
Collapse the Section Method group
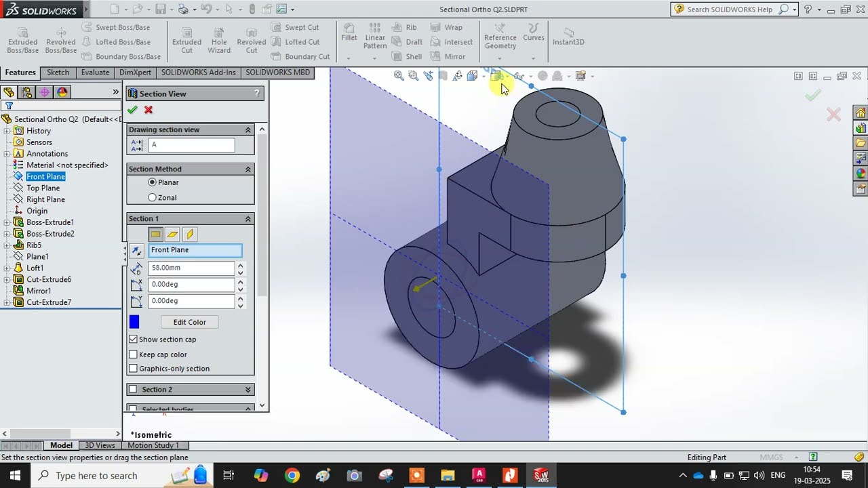(248, 169)
